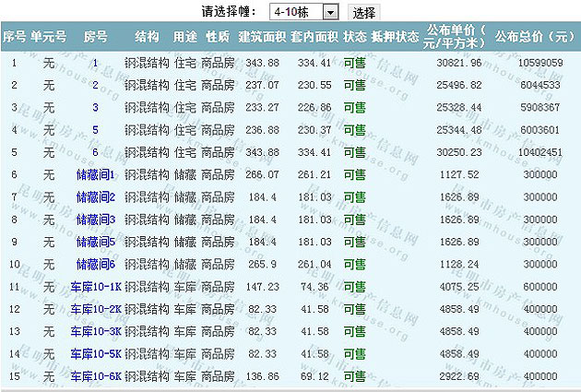The height and width of the screenshot is (392, 581).
Task: Click the 选择 button
Action: pos(363,12)
